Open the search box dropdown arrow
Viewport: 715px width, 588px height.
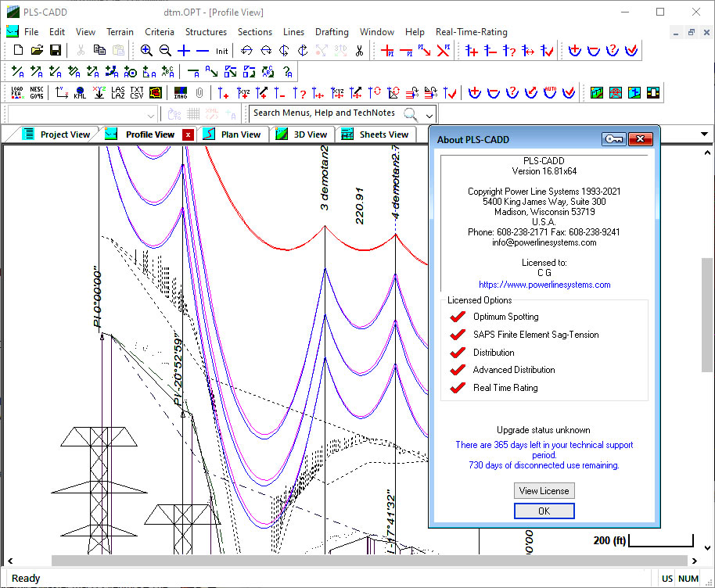pyautogui.click(x=429, y=116)
